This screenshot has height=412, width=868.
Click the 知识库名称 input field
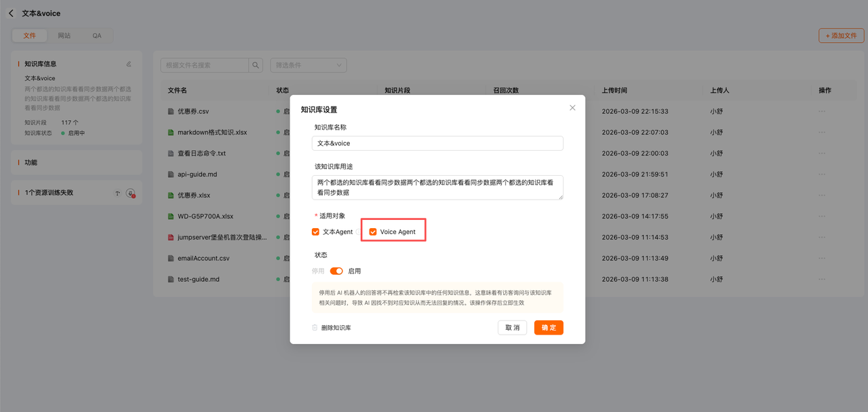(x=437, y=143)
